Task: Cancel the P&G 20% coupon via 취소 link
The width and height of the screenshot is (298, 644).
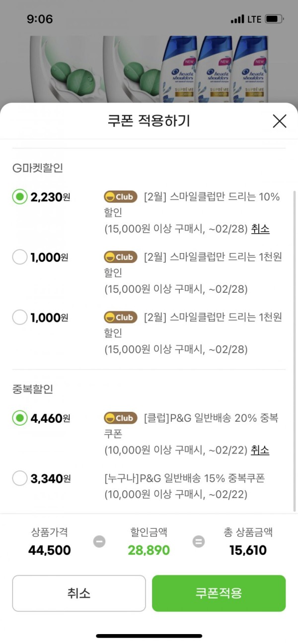Action: click(260, 450)
